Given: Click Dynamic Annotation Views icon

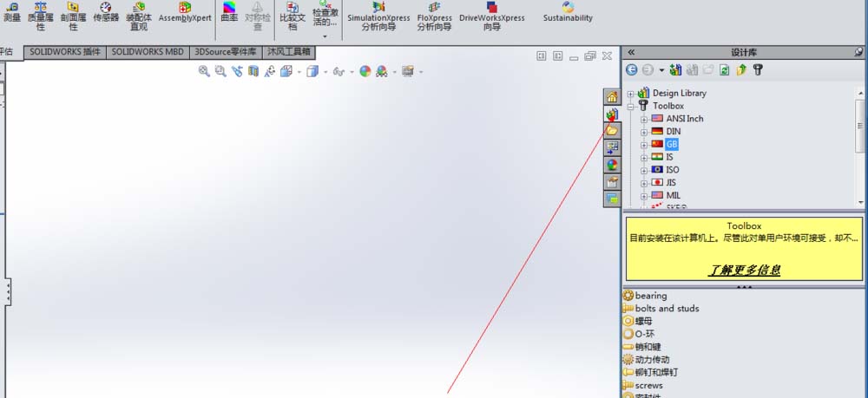Looking at the screenshot, I should [270, 71].
